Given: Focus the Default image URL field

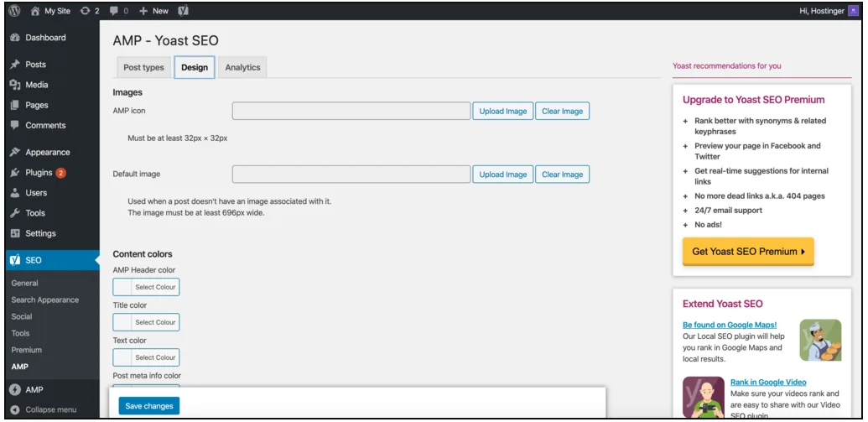Looking at the screenshot, I should coord(351,174).
